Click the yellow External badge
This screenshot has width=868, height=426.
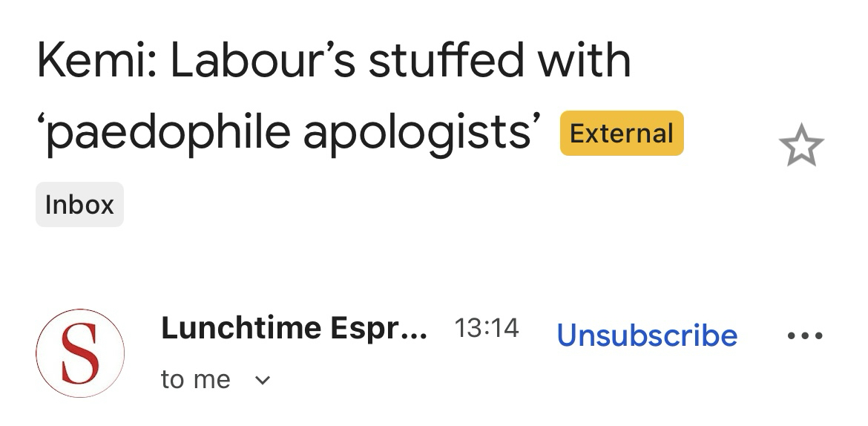(x=621, y=134)
